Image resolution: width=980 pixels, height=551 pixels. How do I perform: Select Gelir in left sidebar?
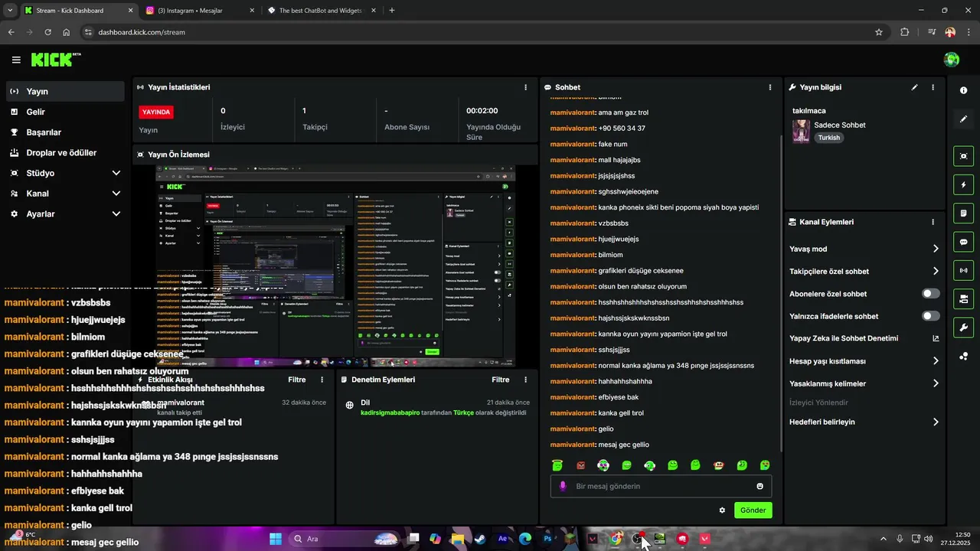pyautogui.click(x=64, y=112)
